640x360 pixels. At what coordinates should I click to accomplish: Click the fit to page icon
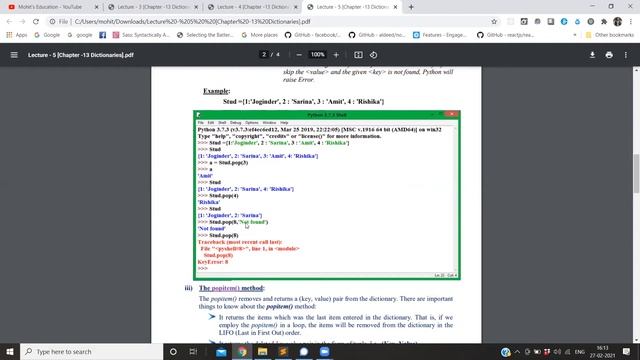point(358,55)
